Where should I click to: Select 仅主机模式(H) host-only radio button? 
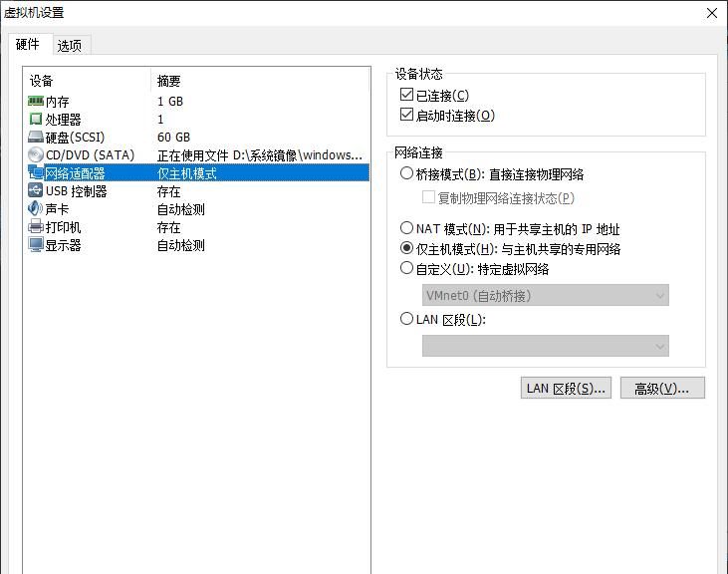tap(406, 248)
